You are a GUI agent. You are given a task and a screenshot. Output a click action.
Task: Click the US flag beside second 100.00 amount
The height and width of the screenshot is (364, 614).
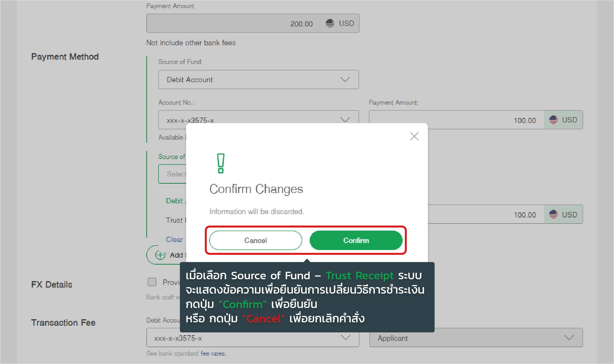pos(553,214)
